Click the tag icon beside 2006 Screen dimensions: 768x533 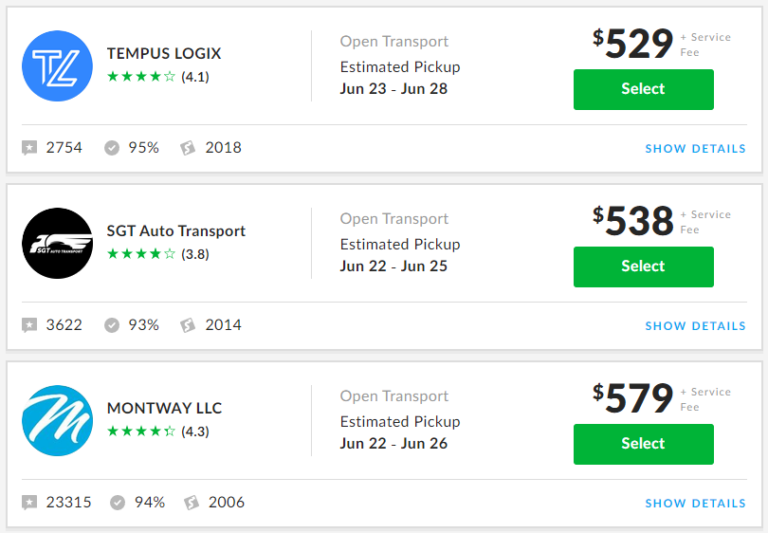click(x=192, y=502)
